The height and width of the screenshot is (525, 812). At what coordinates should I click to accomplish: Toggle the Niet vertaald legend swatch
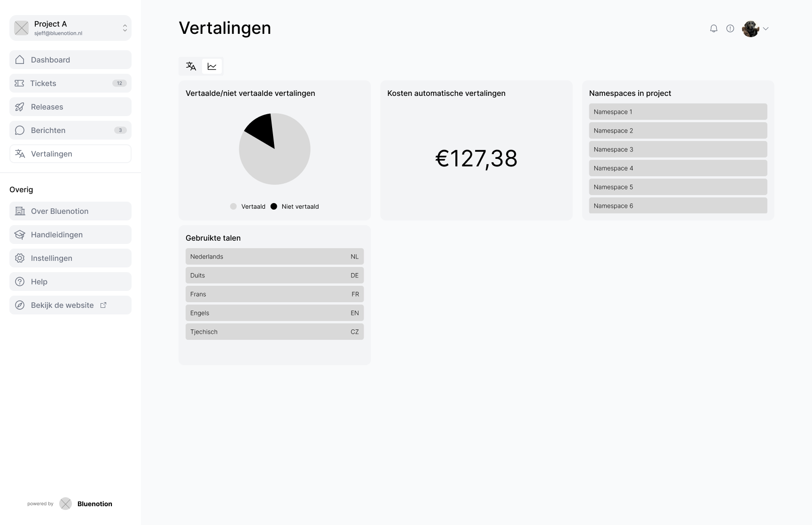[x=274, y=206]
